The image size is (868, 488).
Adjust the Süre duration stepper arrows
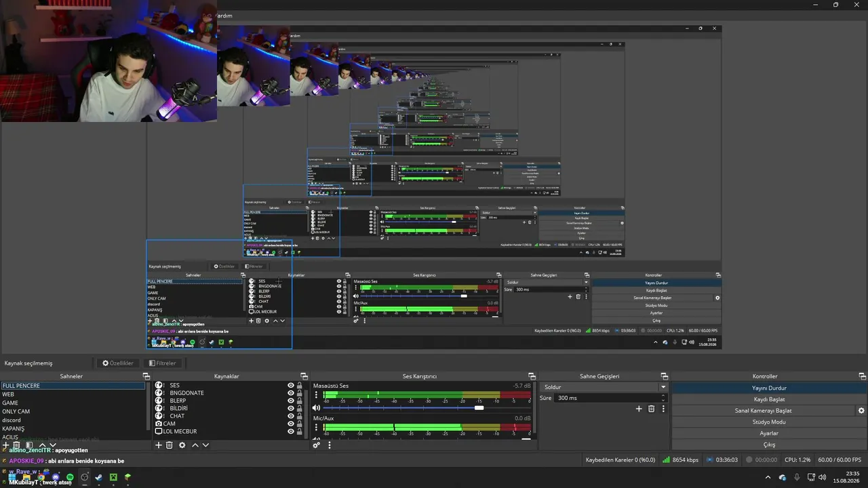[x=663, y=398]
